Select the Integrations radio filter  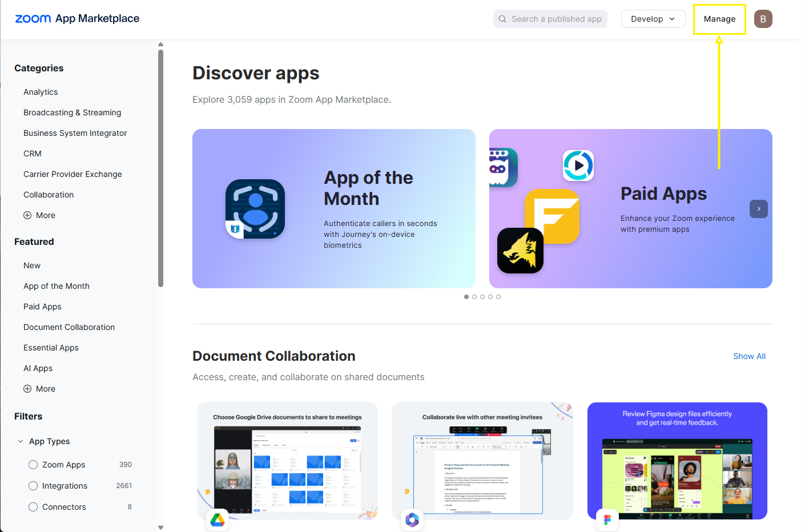[x=33, y=486]
